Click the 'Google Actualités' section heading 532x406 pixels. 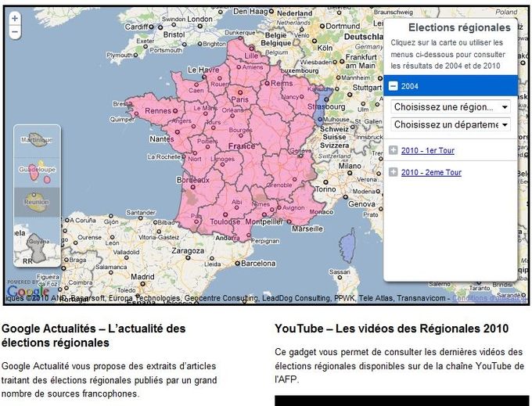(93, 336)
